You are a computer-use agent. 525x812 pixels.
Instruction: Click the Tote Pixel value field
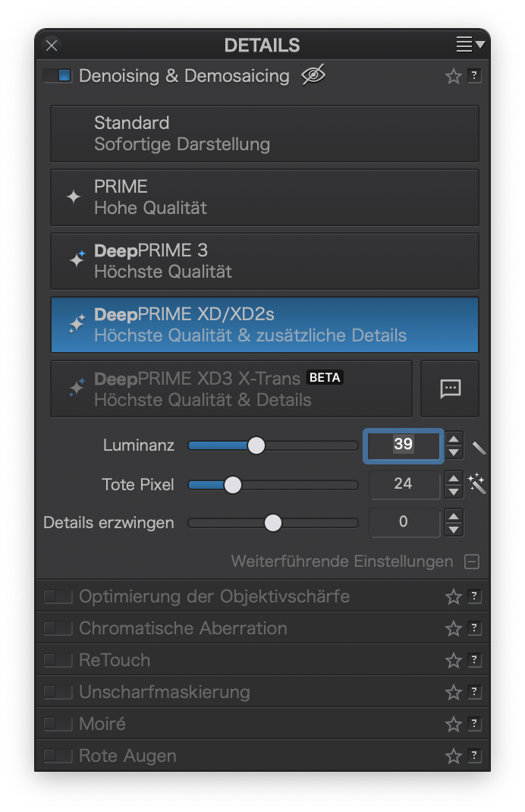coord(404,484)
